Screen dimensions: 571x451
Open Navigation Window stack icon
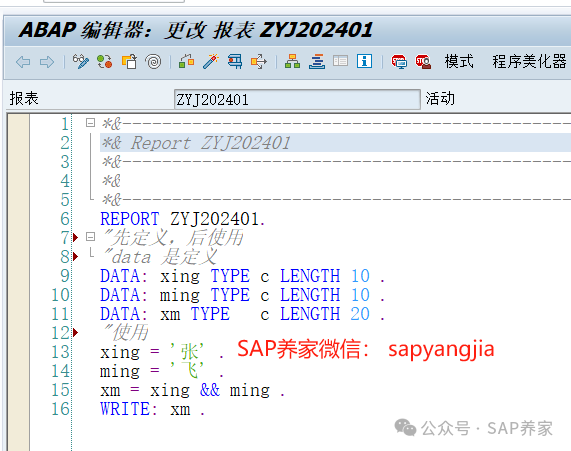point(317,62)
